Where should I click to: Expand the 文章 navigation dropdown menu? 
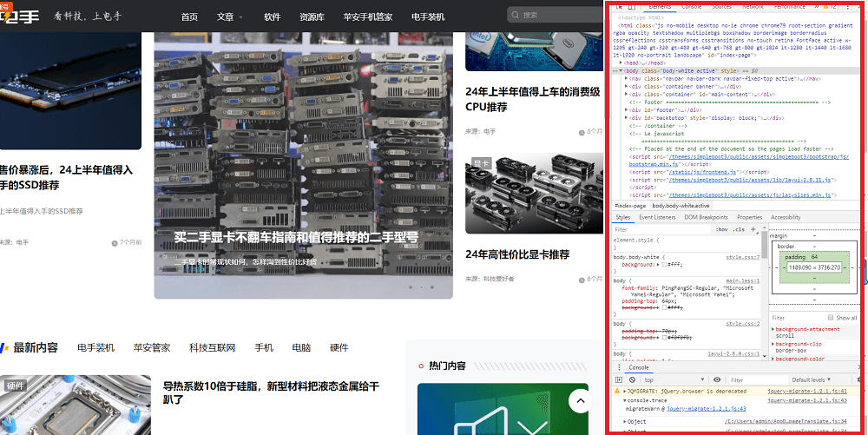point(230,16)
